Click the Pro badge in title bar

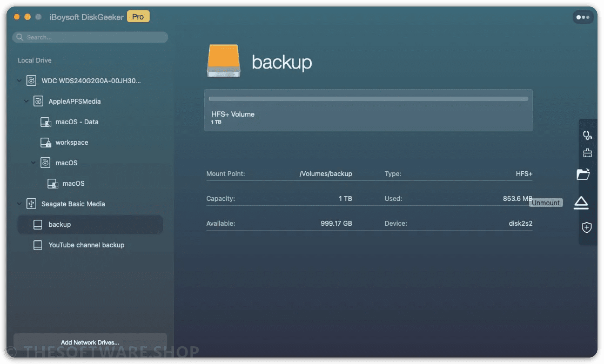(x=138, y=17)
